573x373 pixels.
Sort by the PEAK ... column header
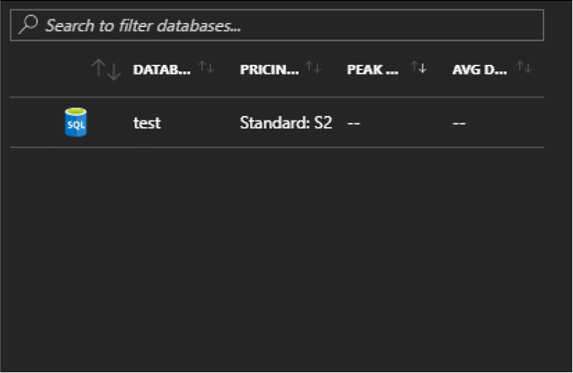[372, 69]
